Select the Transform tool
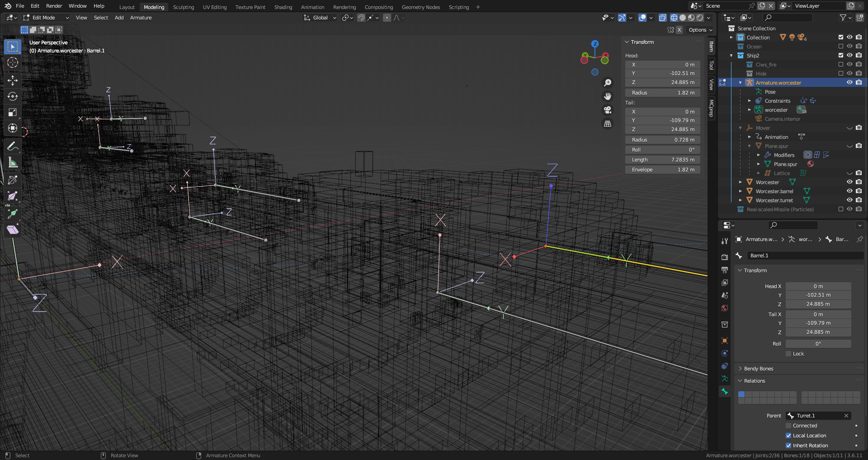The width and height of the screenshot is (868, 460). (13, 128)
